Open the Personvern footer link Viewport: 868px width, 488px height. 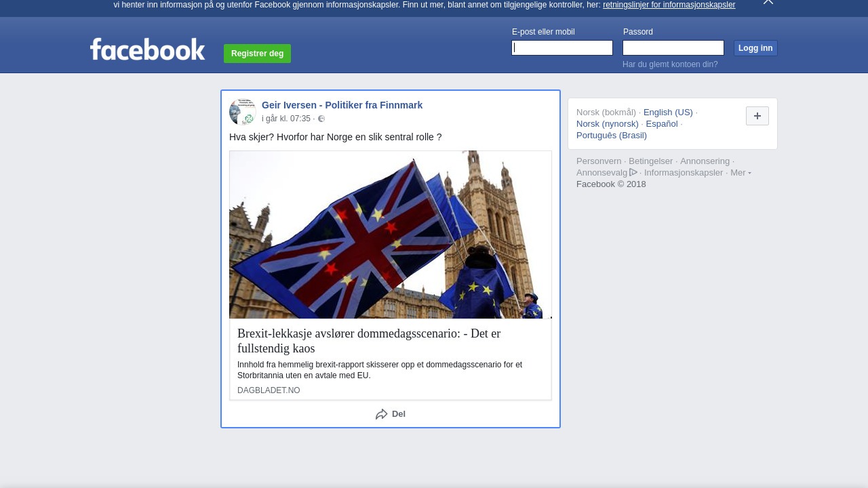coord(599,161)
